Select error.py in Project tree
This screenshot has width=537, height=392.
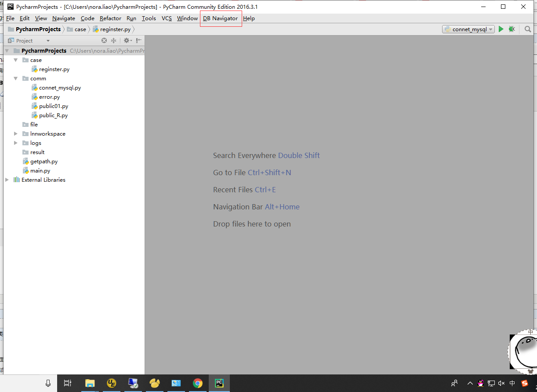(46, 97)
